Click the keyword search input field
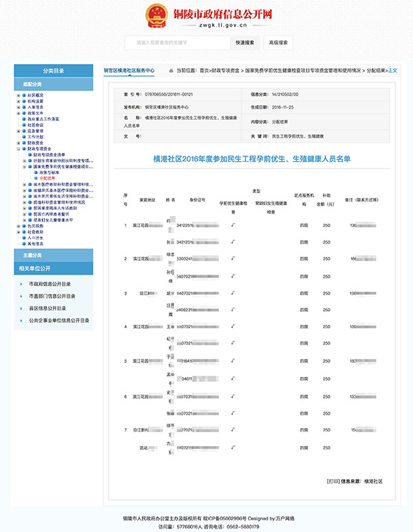This screenshot has width=413, height=532. 178,43
